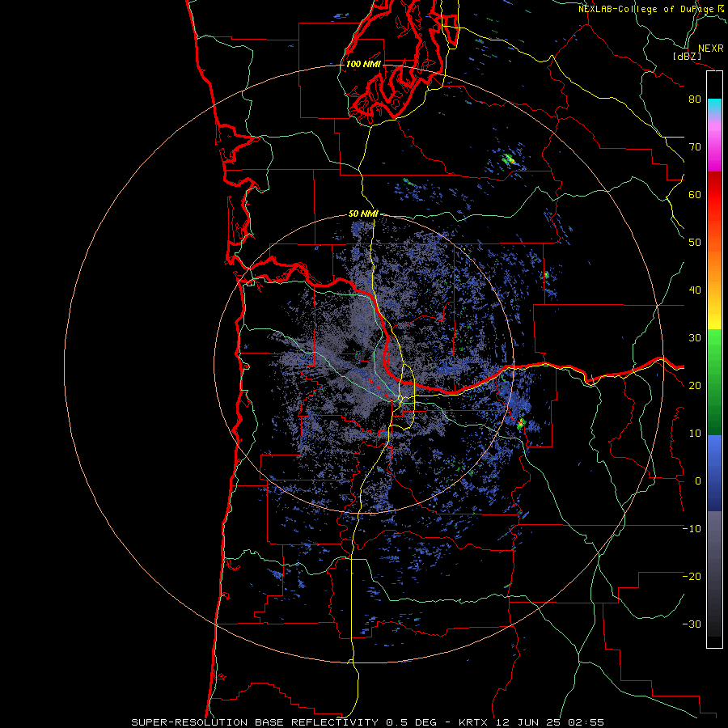Click the 60 value on the dBZ scale

pyautogui.click(x=695, y=194)
